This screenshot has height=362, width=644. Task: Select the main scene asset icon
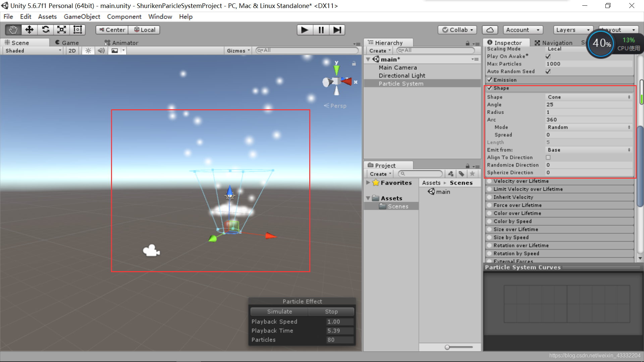coord(431,192)
